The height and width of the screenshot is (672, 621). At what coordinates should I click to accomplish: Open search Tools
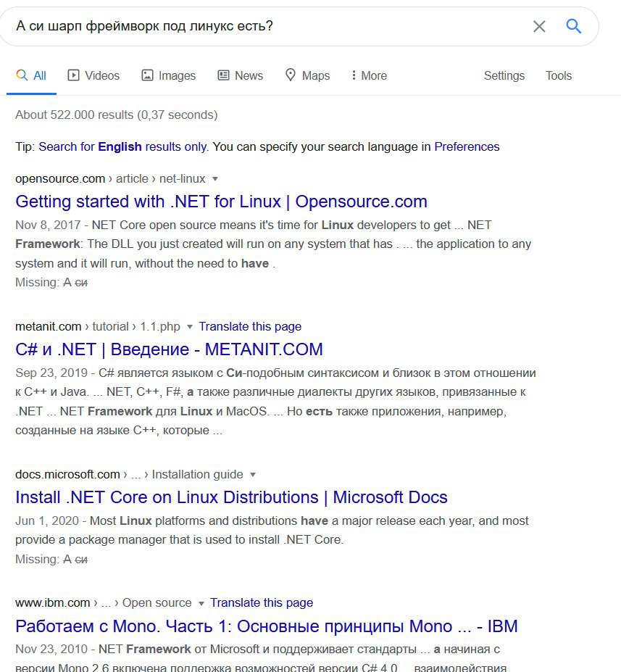click(559, 76)
